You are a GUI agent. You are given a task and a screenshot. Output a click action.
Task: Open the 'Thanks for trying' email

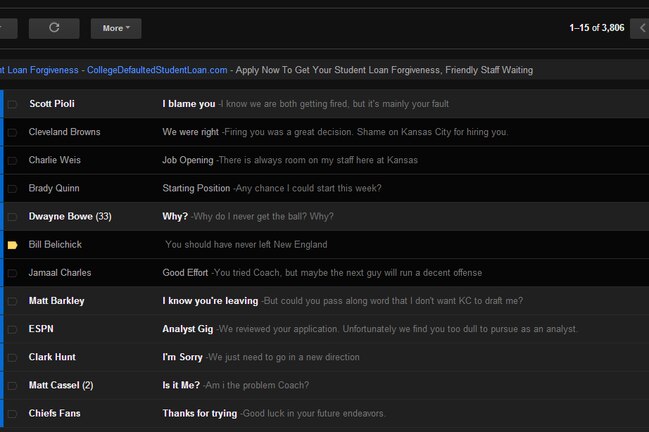pos(274,413)
